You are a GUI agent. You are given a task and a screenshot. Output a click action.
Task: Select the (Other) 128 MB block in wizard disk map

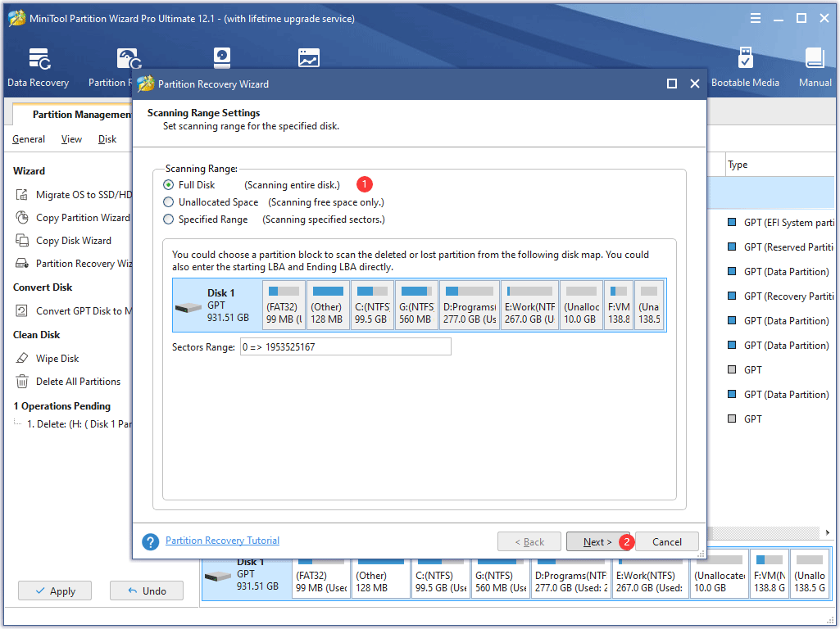328,305
